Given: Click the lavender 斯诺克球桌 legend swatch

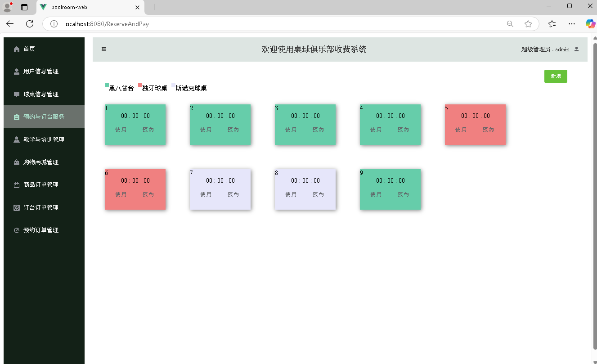Looking at the screenshot, I should (173, 85).
